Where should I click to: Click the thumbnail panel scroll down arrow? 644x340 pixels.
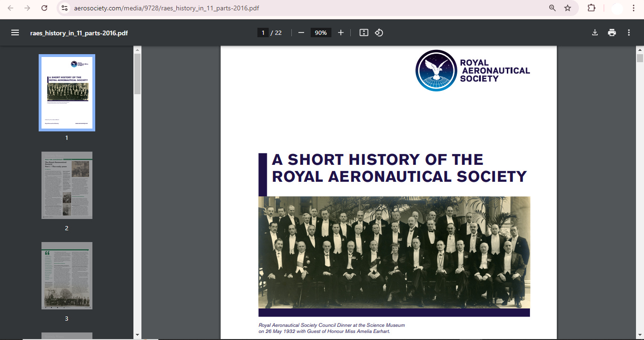137,335
